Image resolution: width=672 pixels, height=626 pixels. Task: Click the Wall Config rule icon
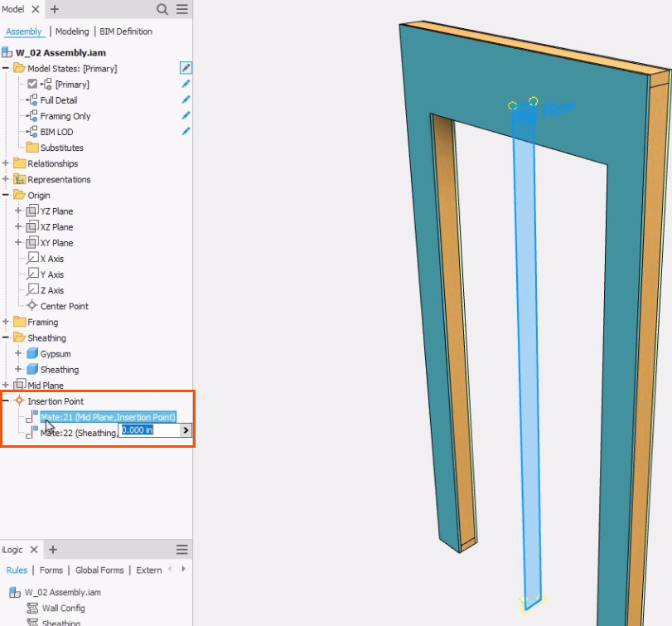32,609
